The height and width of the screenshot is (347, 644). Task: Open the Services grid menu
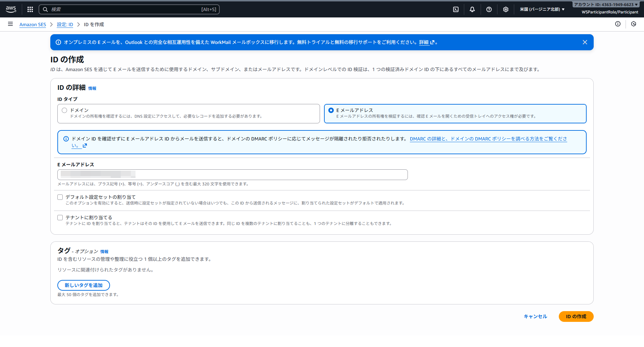point(30,9)
